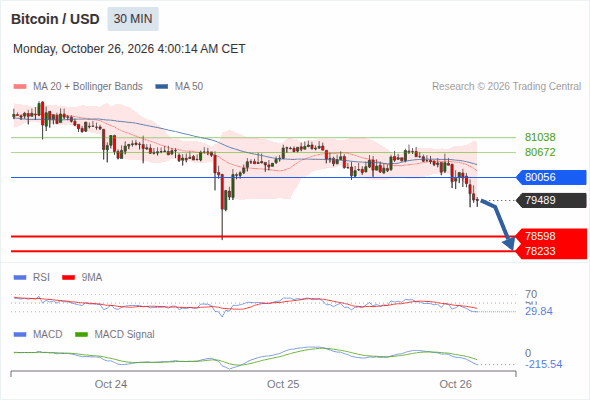Click the Research Trading Central copyright text
590x400 pixels.
(x=506, y=87)
